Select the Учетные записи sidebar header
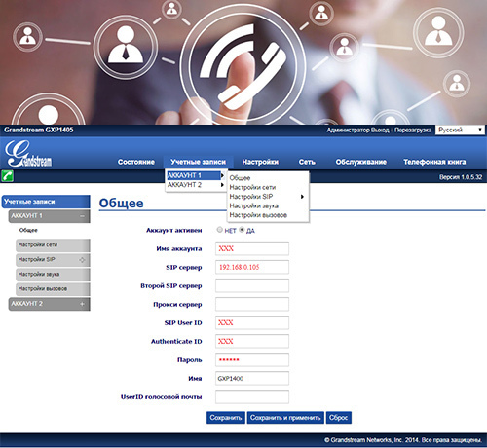The image size is (487, 448). [46, 202]
